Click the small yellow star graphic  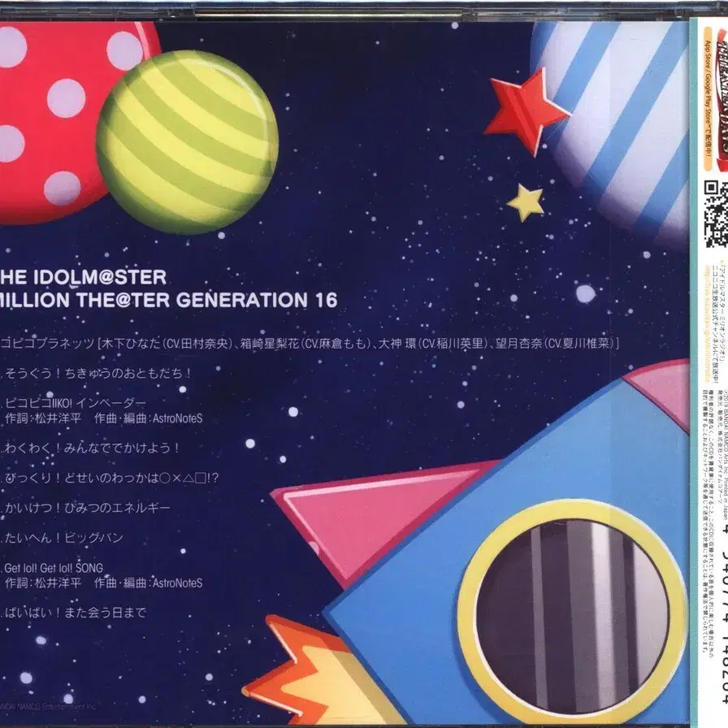pos(526,202)
